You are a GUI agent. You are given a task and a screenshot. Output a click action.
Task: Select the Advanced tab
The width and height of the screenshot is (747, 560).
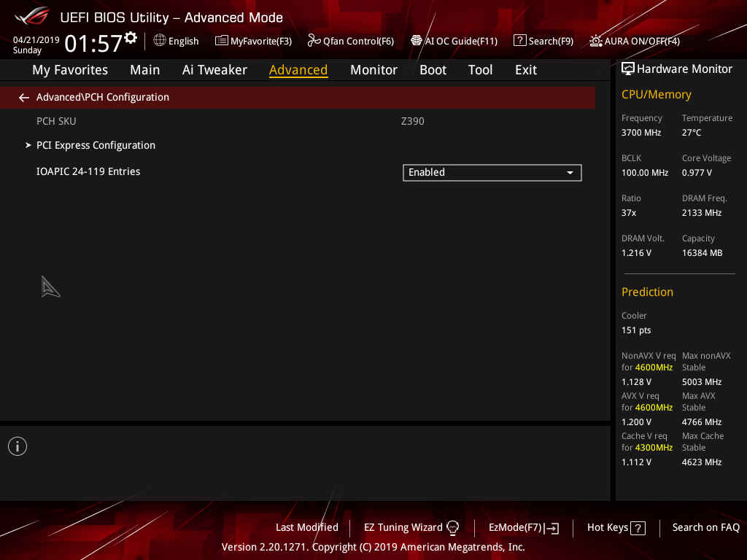298,70
